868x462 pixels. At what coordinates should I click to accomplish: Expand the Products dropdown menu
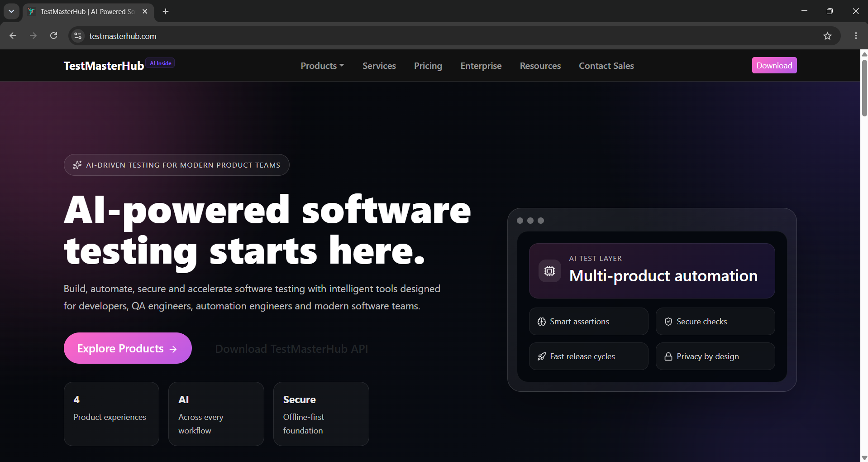[x=322, y=66]
